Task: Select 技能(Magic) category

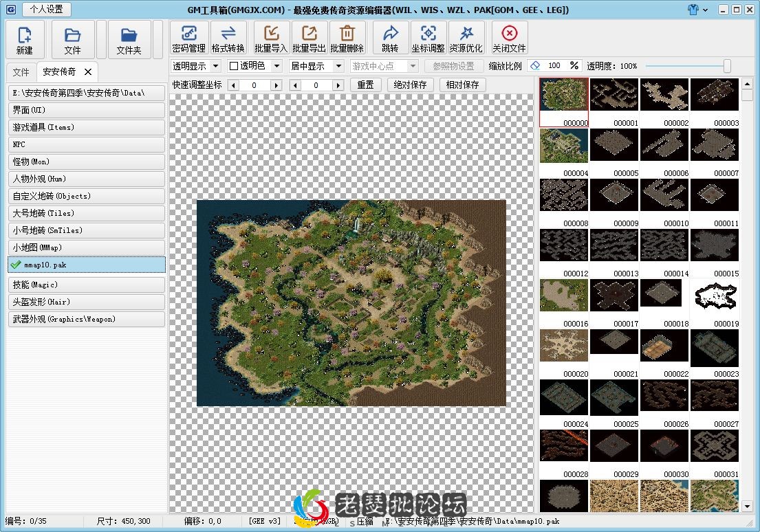Action: 86,285
